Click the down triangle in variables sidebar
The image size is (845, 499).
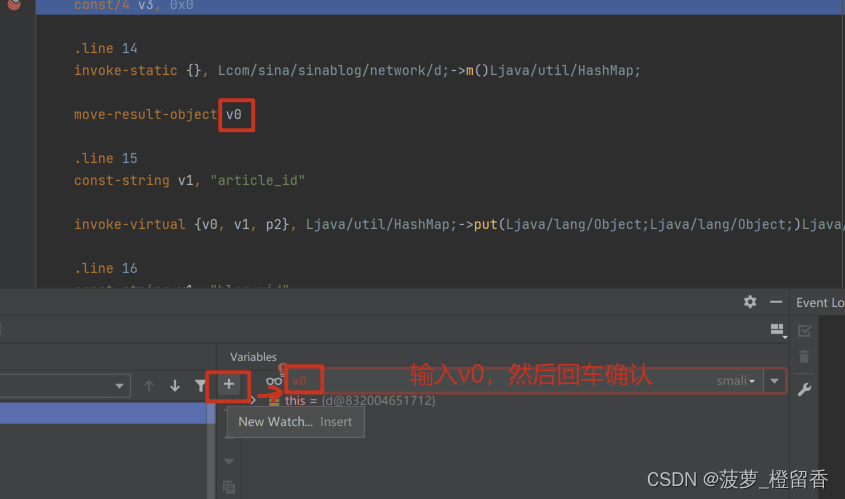(228, 461)
